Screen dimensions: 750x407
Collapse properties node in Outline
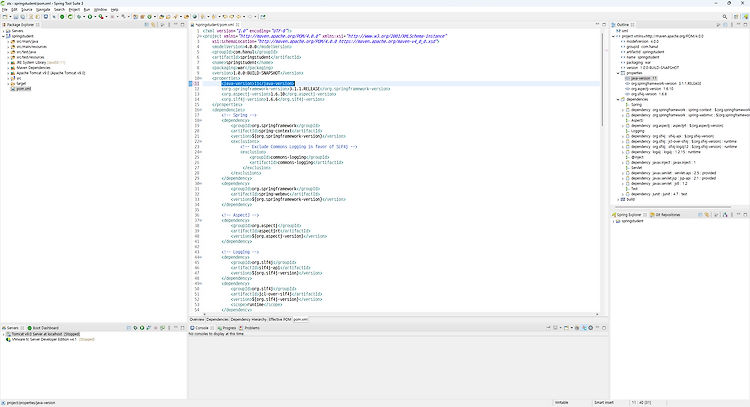(x=618, y=73)
